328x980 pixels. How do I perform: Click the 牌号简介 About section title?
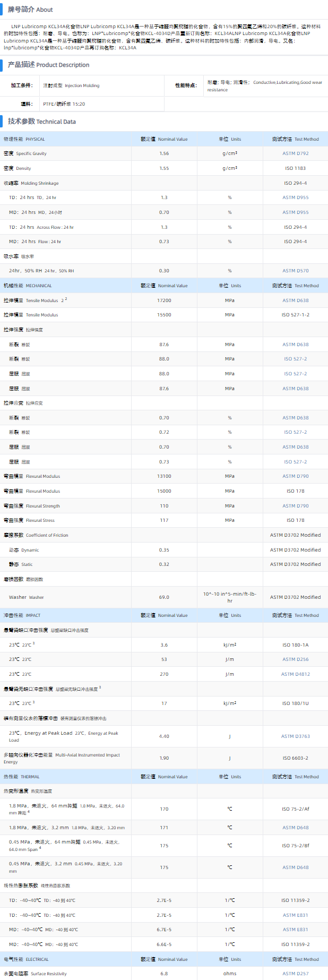30,10
